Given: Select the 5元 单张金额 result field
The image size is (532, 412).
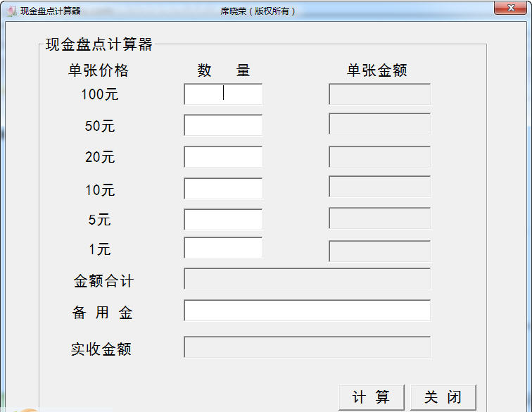Looking at the screenshot, I should pos(380,218).
